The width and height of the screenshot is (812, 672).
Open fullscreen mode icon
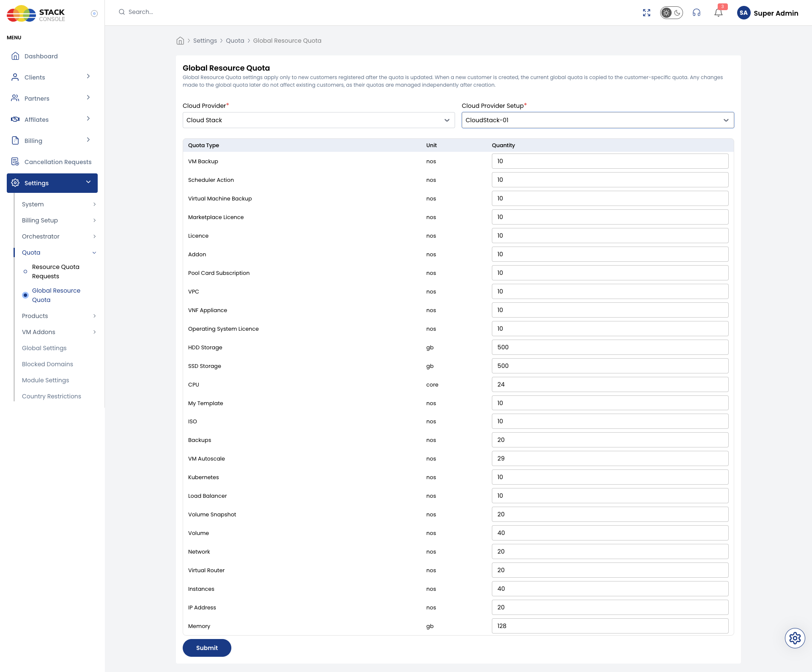(647, 13)
